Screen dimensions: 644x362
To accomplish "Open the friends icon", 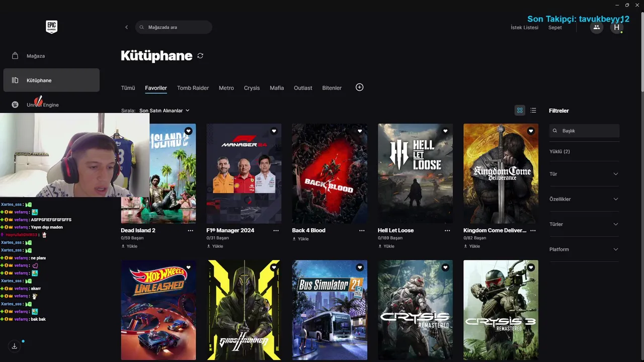I will click(597, 28).
